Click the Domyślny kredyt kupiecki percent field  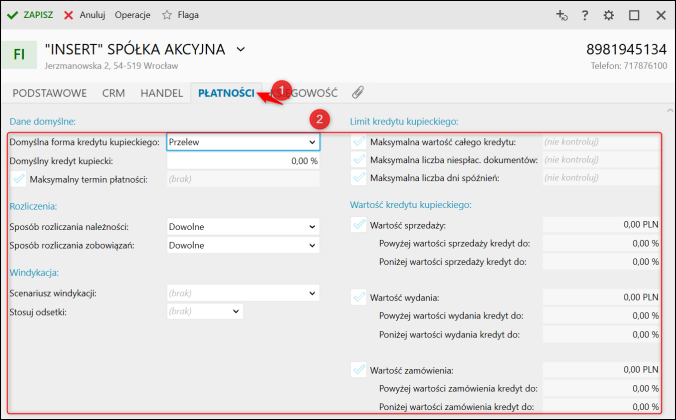[x=243, y=161]
